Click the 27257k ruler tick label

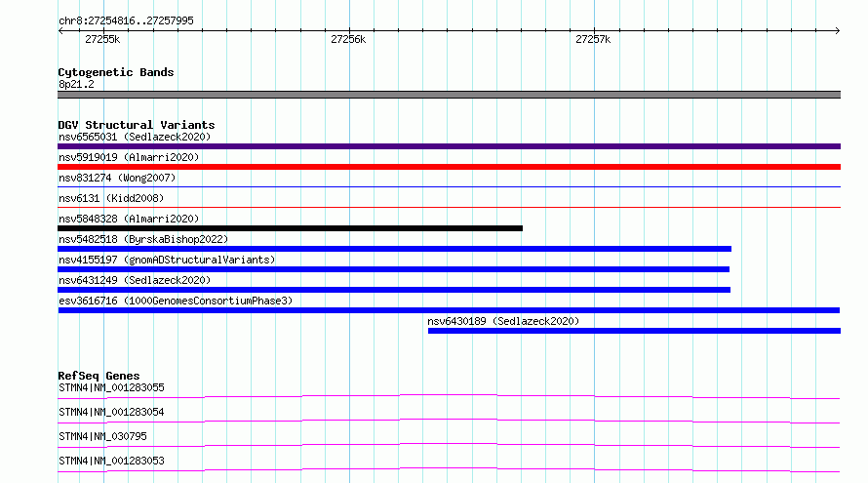coord(593,39)
